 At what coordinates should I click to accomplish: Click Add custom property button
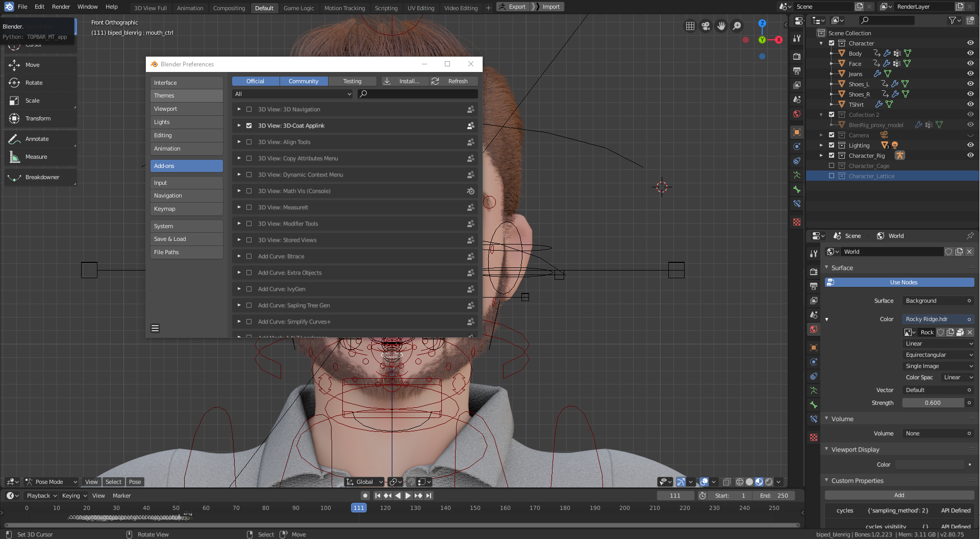(899, 495)
